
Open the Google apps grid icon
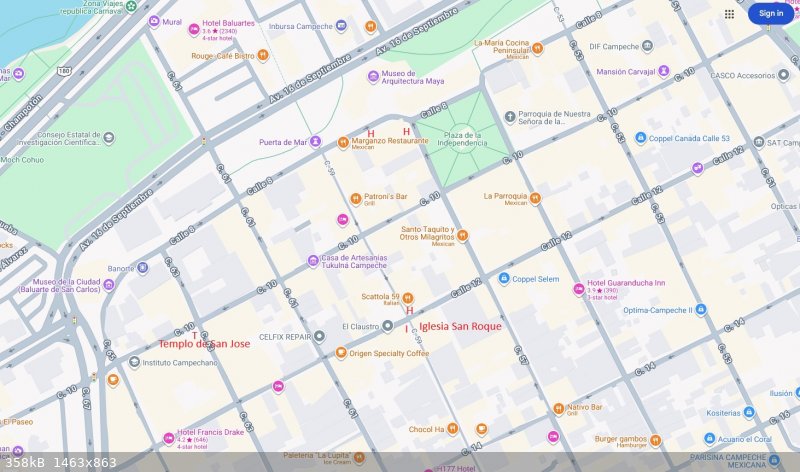click(x=729, y=14)
